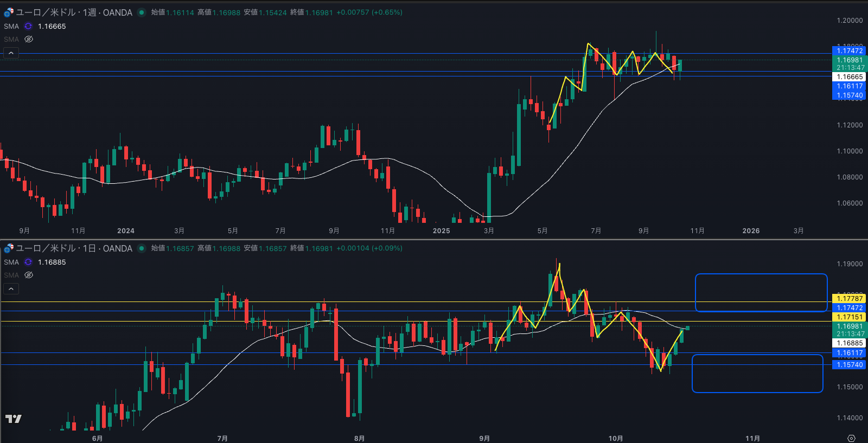868x443 pixels.
Task: Open chart settings via the hexagon gear icon
Action: click(851, 438)
